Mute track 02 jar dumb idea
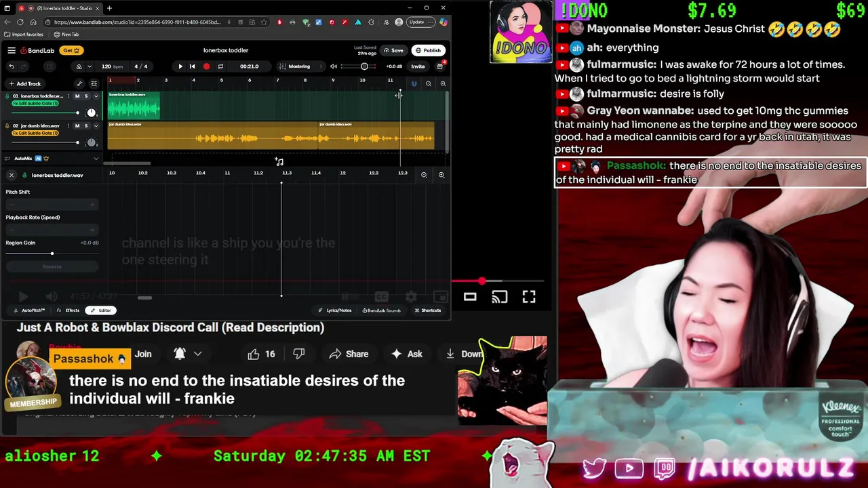Viewport: 868px width, 488px height. pyautogui.click(x=77, y=126)
